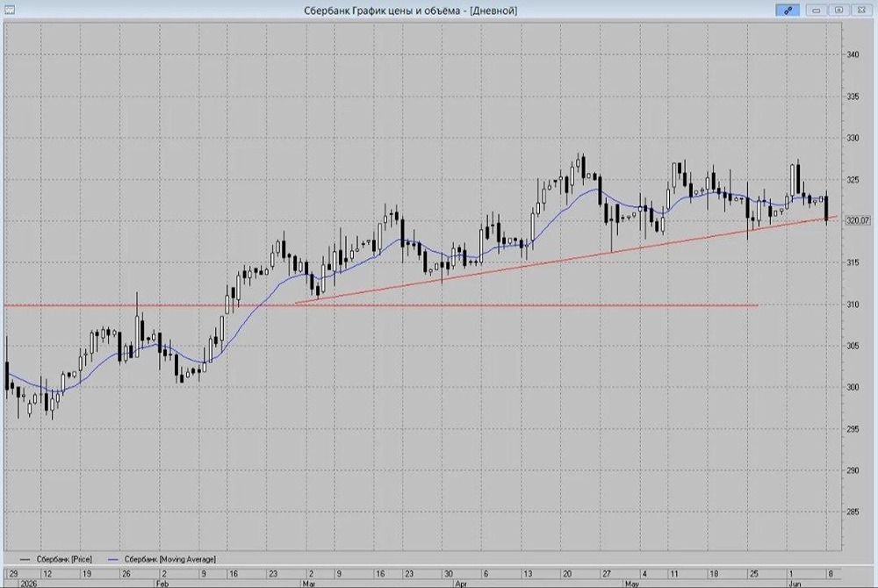Maximize the Сбербанк chart window
This screenshot has height=588, width=878.
click(838, 10)
